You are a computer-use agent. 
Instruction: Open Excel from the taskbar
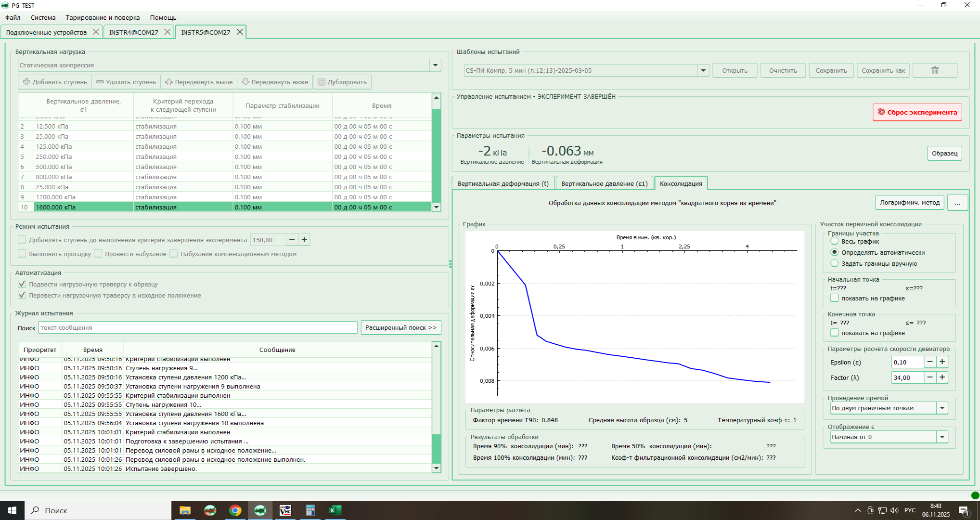pyautogui.click(x=335, y=510)
